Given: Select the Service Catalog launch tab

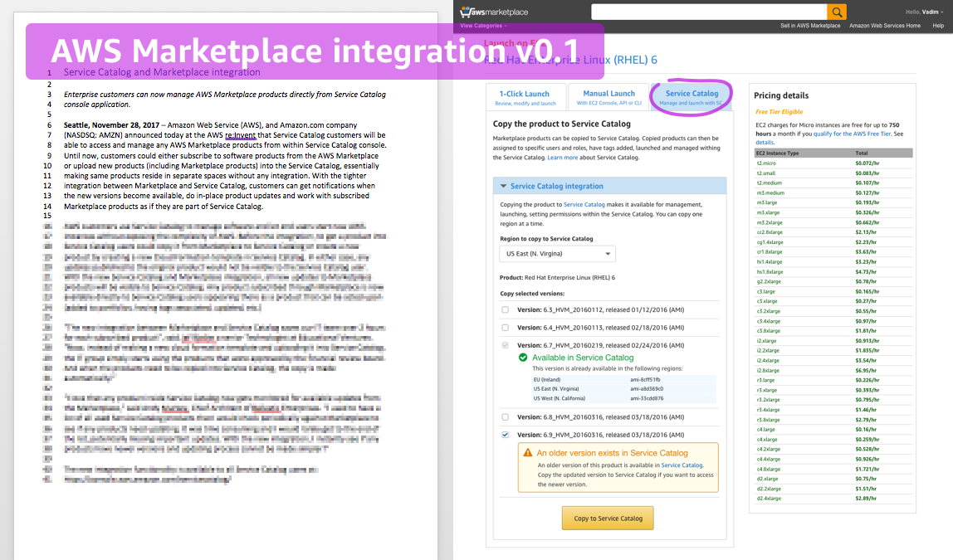Looking at the screenshot, I should pos(692,97).
